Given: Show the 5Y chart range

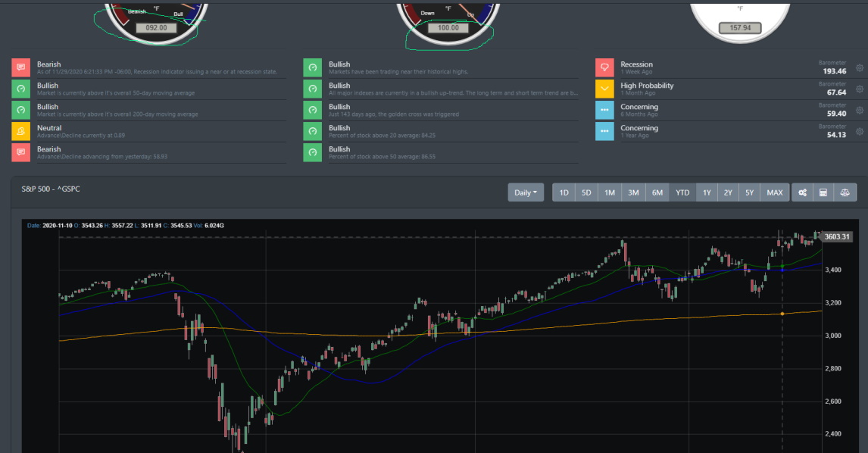Looking at the screenshot, I should [750, 192].
